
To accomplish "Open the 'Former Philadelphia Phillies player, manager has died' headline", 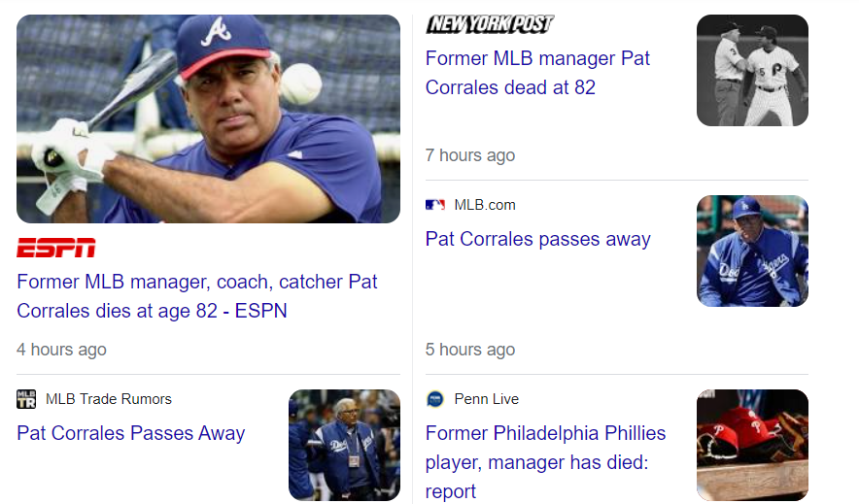I will coord(545,461).
